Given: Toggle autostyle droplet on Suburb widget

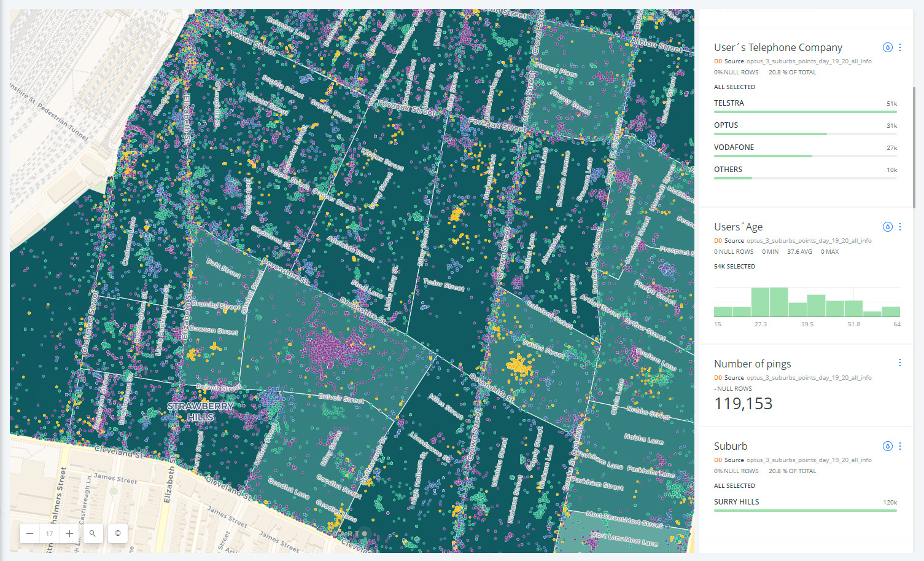Looking at the screenshot, I should (x=887, y=445).
